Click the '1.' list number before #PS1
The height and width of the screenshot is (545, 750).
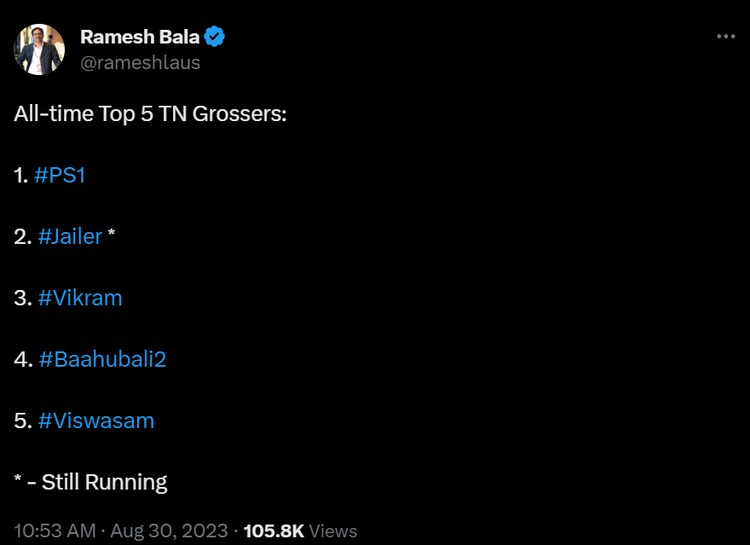(21, 175)
